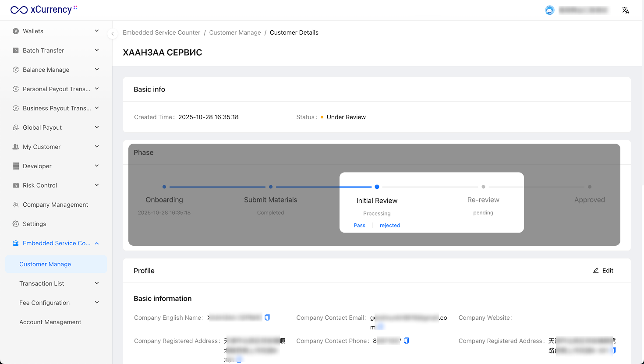Collapse the Embedded Service Counter section

click(97, 243)
